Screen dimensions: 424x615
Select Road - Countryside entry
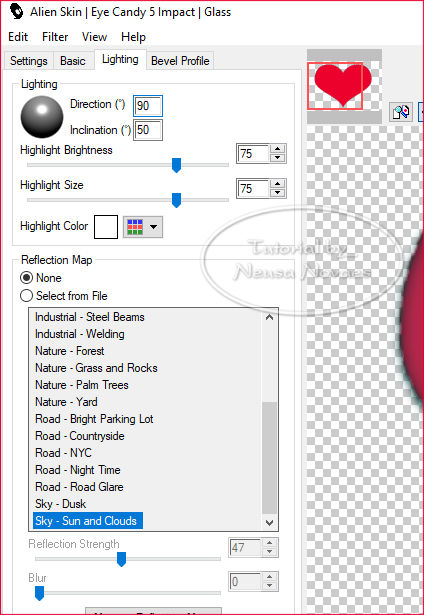pos(80,436)
